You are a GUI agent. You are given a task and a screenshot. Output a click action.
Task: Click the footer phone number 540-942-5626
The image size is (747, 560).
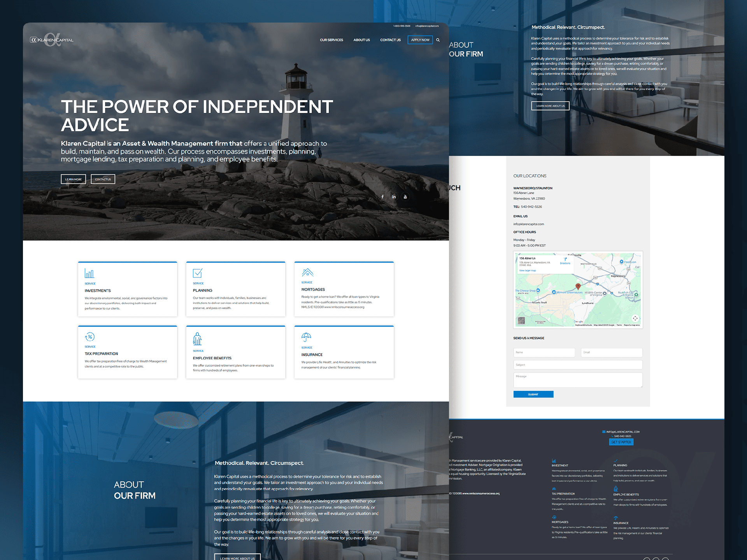(x=623, y=436)
